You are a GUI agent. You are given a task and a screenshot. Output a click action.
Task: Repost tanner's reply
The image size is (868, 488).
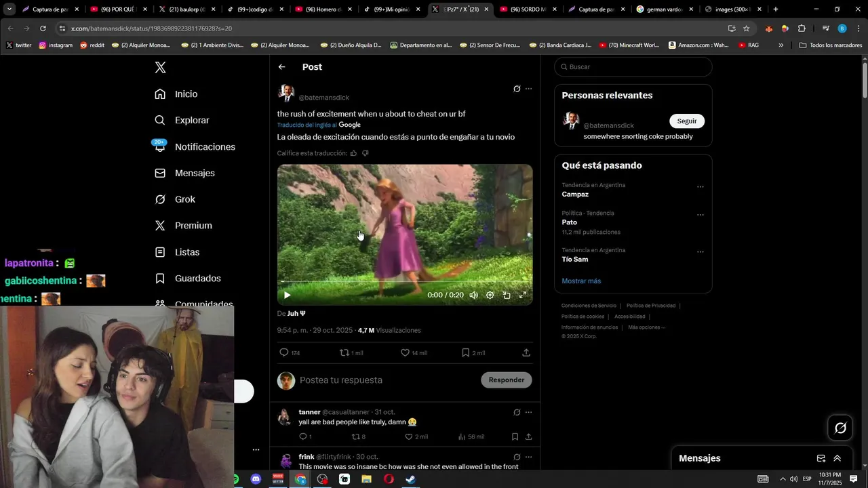(359, 436)
